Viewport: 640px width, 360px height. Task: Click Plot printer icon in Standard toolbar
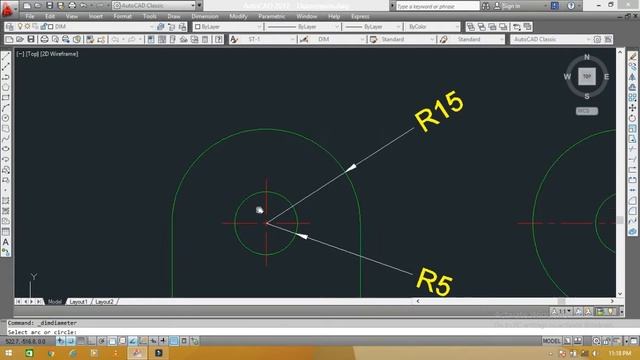pyautogui.click(x=44, y=39)
